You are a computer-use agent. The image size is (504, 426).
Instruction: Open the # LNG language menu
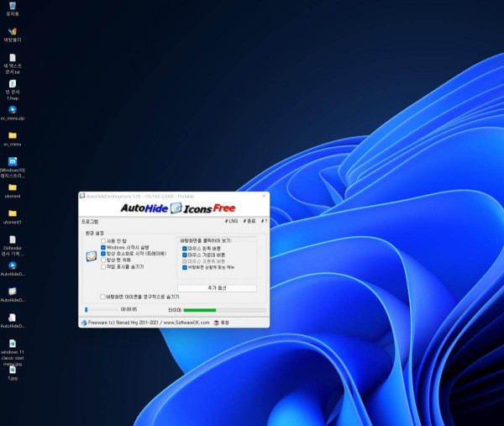pos(232,221)
